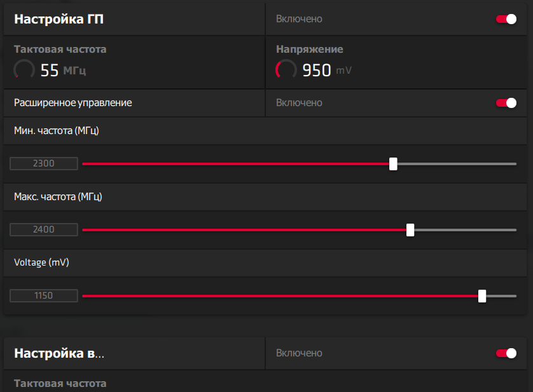
Task: Click the Расширенное управление label
Action: pos(73,103)
